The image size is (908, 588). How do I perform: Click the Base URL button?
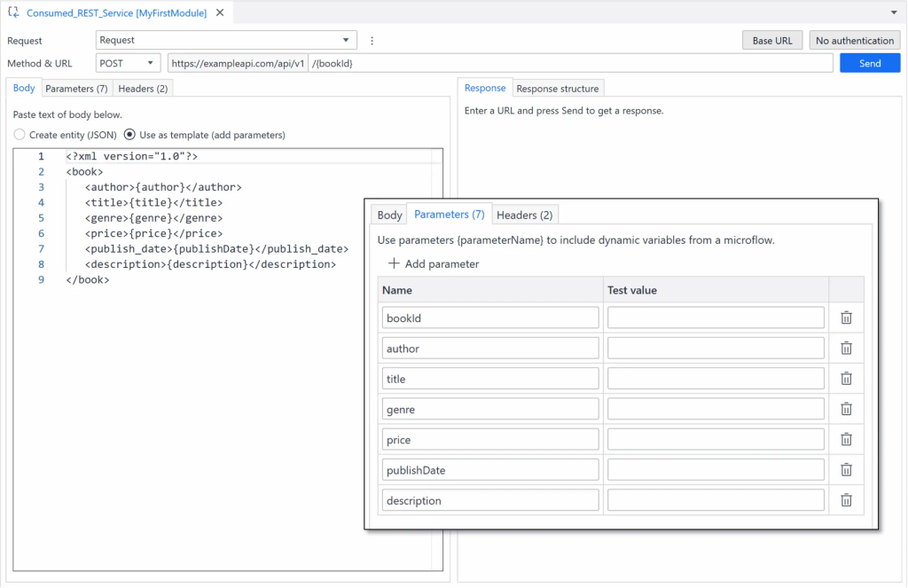(772, 41)
